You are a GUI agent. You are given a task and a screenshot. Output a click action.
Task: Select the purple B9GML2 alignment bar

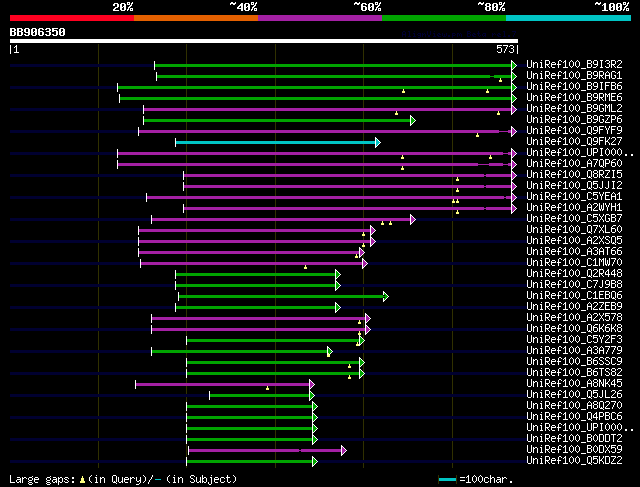tap(327, 109)
